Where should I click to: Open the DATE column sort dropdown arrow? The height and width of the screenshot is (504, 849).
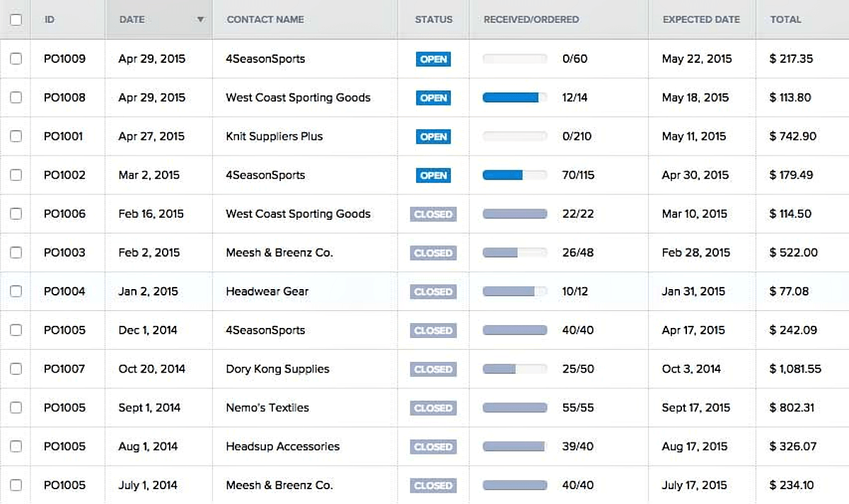click(x=201, y=19)
